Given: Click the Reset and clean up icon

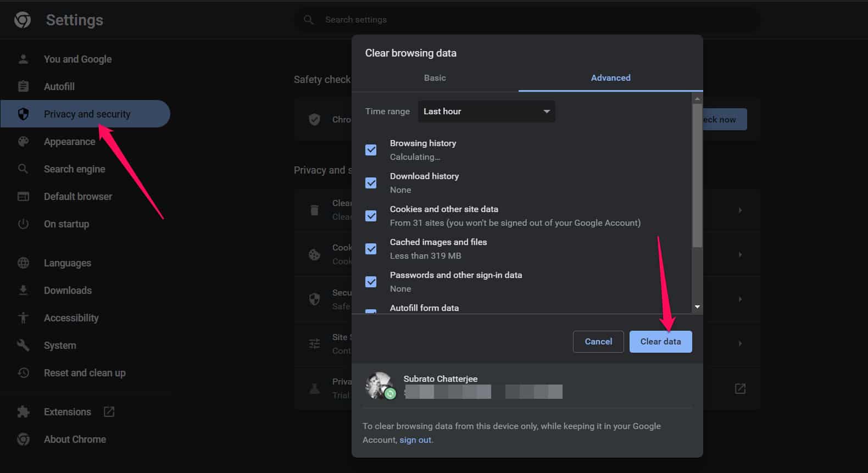Looking at the screenshot, I should pos(23,372).
